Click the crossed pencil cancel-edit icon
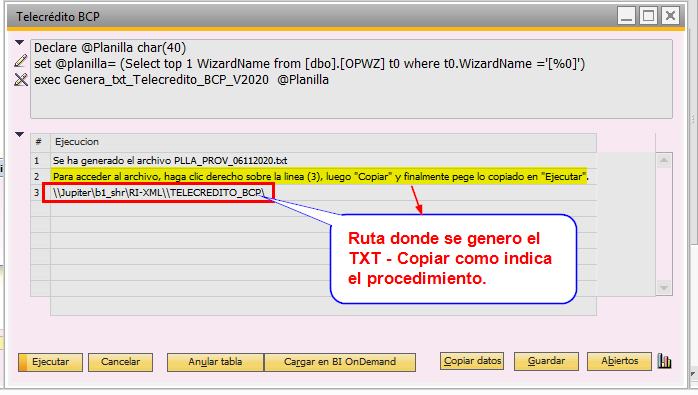698x395 pixels. (x=20, y=80)
